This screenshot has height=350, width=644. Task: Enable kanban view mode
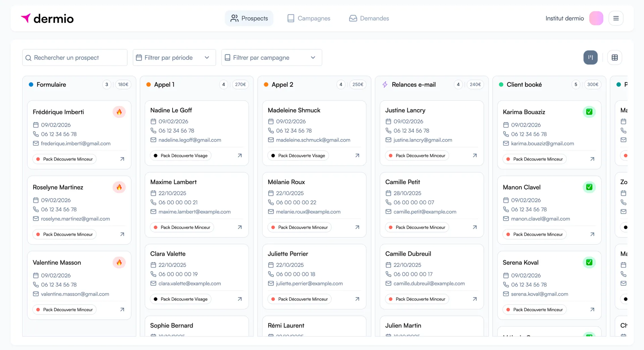tap(590, 57)
